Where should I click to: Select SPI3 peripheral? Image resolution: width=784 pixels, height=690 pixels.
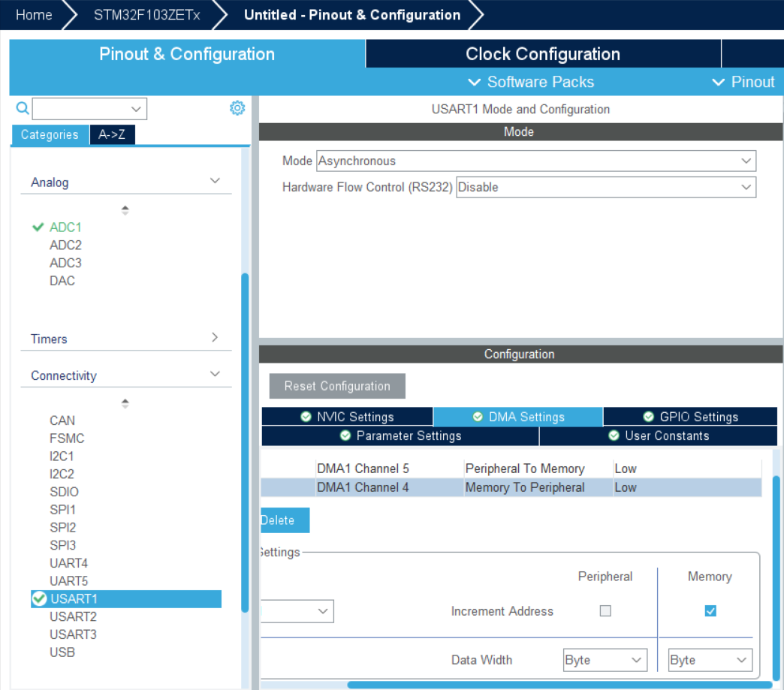tap(62, 546)
